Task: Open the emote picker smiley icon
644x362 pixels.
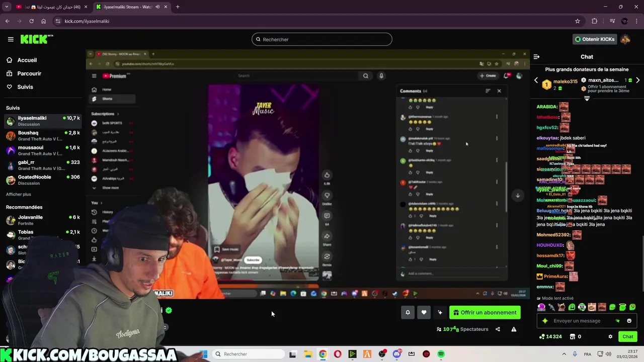Action: [x=629, y=321]
